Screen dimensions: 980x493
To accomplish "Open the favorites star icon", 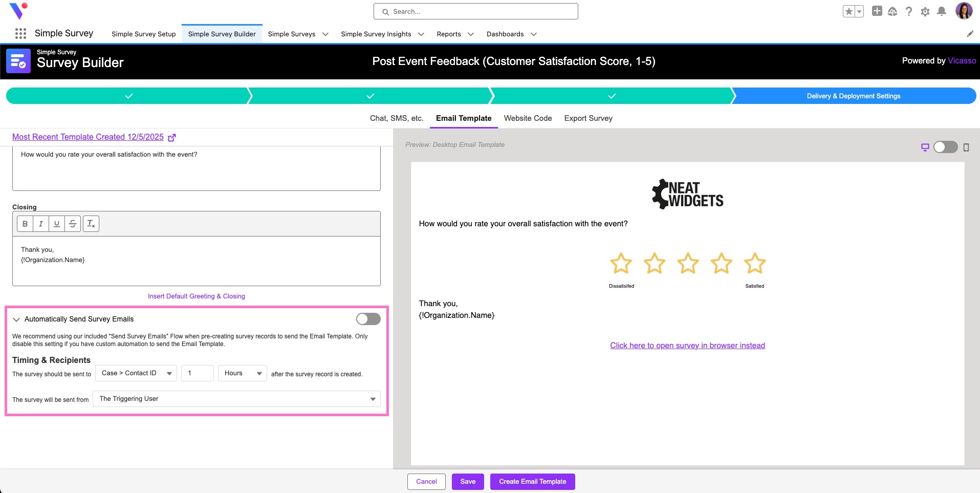I will (849, 11).
